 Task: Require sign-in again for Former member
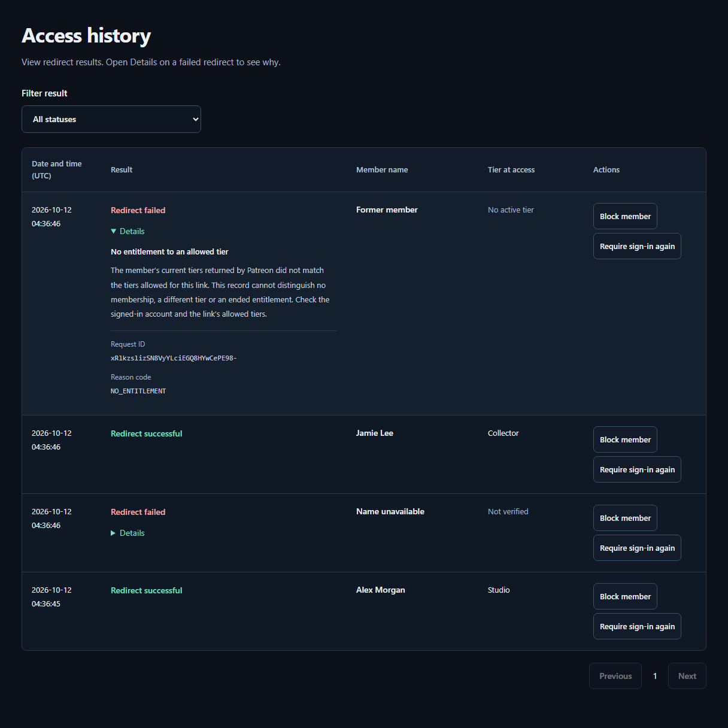pos(637,246)
